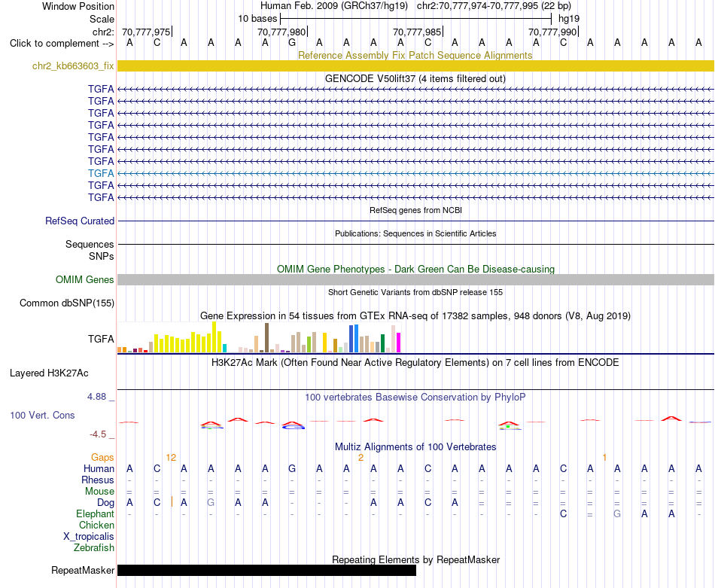Open the GENCODE V50lift37 track title
Screen dimensions: 715x588
point(415,78)
